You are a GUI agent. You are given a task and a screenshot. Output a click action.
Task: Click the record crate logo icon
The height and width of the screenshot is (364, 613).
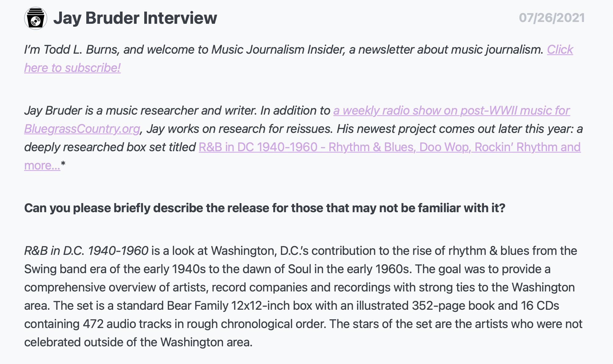click(x=36, y=18)
